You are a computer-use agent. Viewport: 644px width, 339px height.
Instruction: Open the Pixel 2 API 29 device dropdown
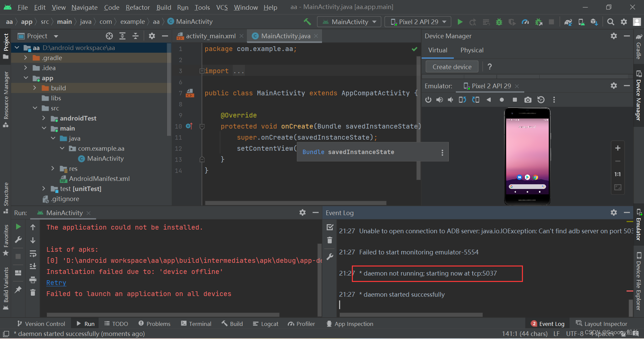pyautogui.click(x=418, y=22)
